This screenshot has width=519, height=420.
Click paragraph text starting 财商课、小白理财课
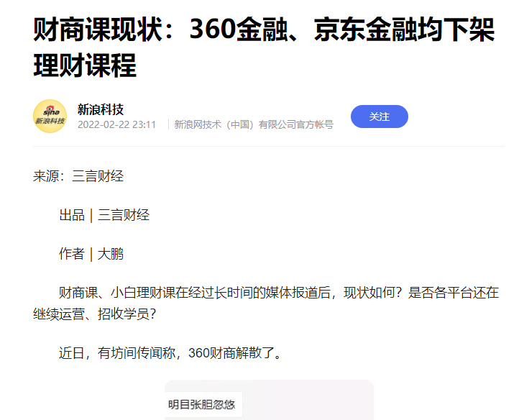pyautogui.click(x=266, y=303)
